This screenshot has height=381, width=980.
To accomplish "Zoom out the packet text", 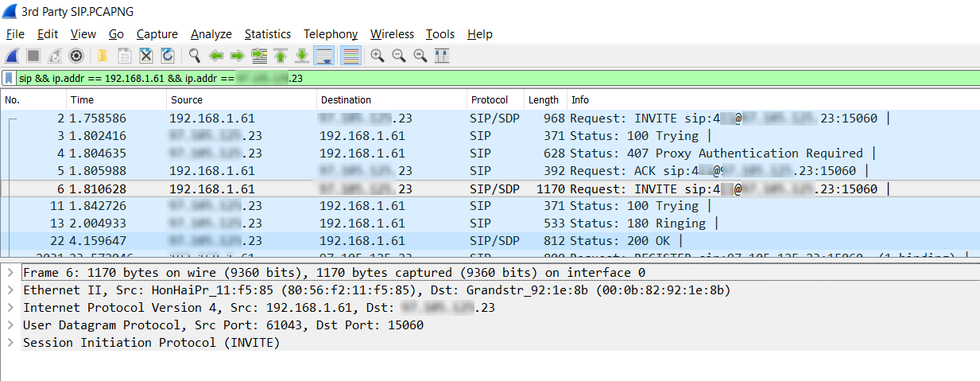I will pyautogui.click(x=399, y=56).
